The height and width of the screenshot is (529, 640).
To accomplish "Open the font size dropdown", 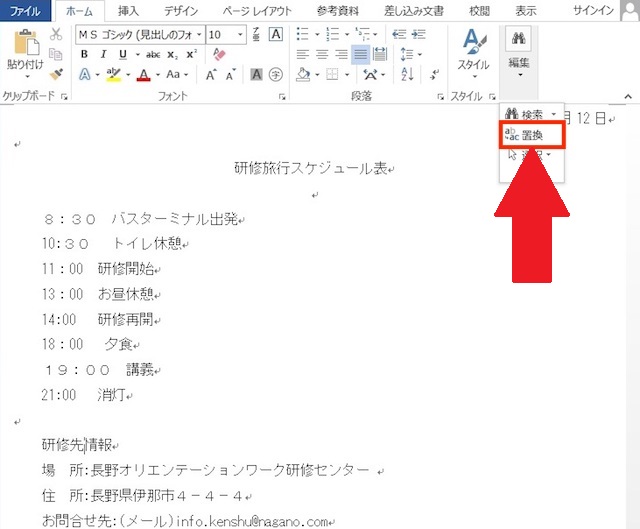I will click(240, 35).
